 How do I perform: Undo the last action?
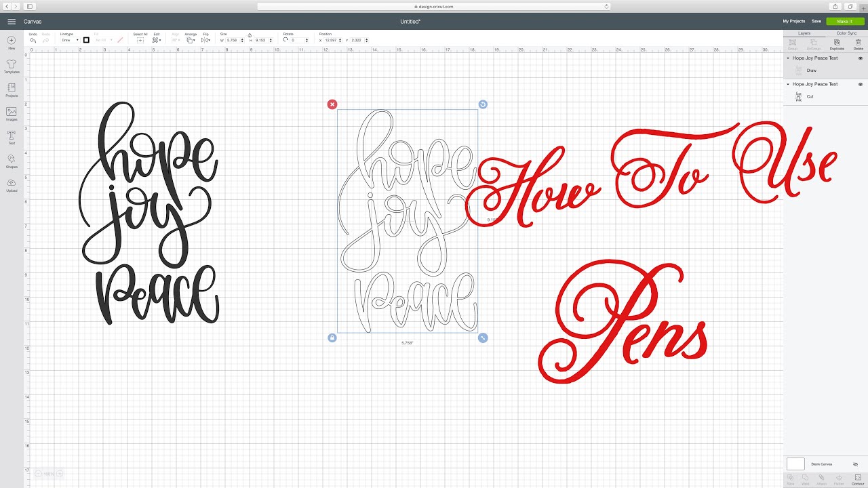33,40
